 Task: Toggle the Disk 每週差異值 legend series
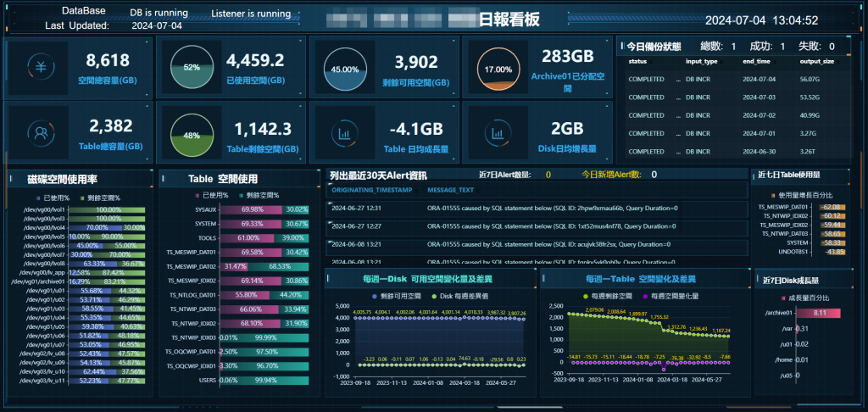459,296
